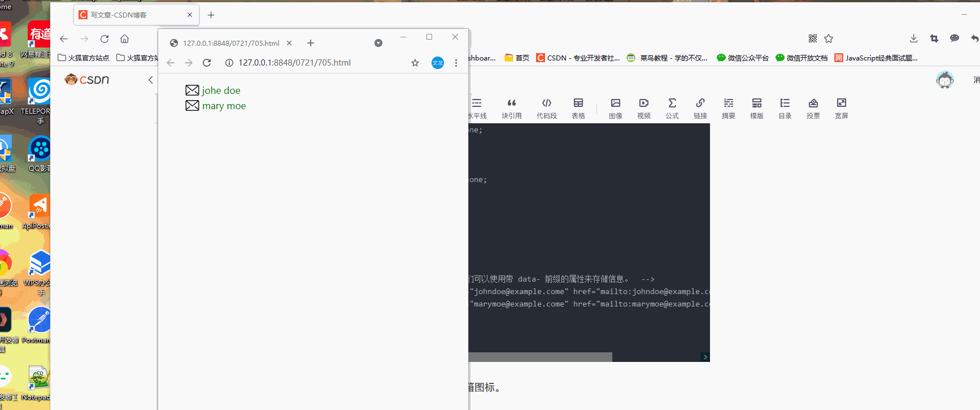Click the address bar showing 127.0.0.1:8848/0721/705.html
980x410 pixels.
[x=294, y=63]
